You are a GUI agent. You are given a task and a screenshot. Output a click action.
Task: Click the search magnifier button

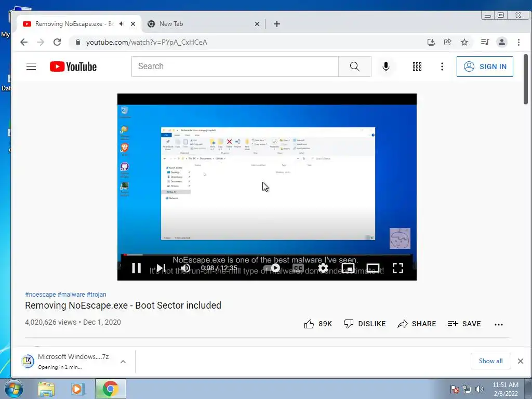tap(354, 66)
